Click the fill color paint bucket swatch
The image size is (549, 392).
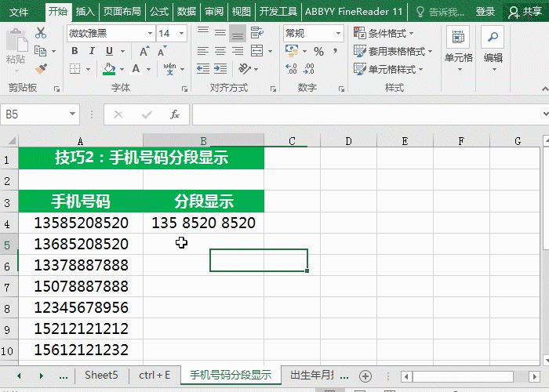(109, 69)
